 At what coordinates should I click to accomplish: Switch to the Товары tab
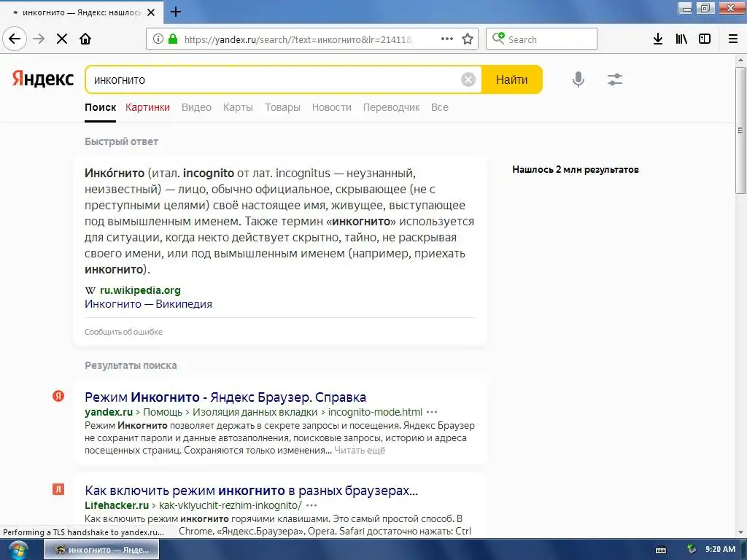(x=282, y=108)
